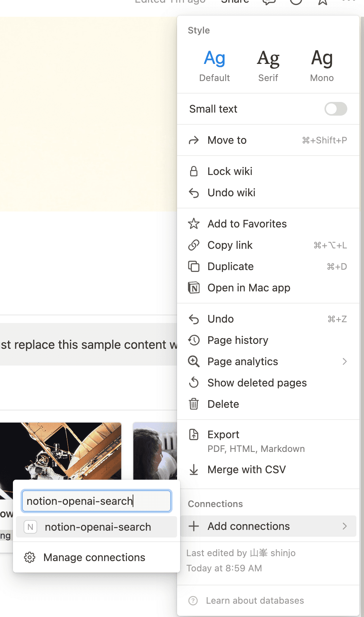
Task: Click the Lock wiki padlock icon
Action: 194,171
